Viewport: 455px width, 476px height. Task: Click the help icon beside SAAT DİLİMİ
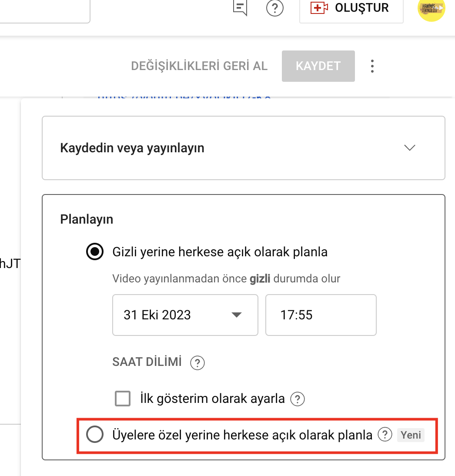(197, 362)
